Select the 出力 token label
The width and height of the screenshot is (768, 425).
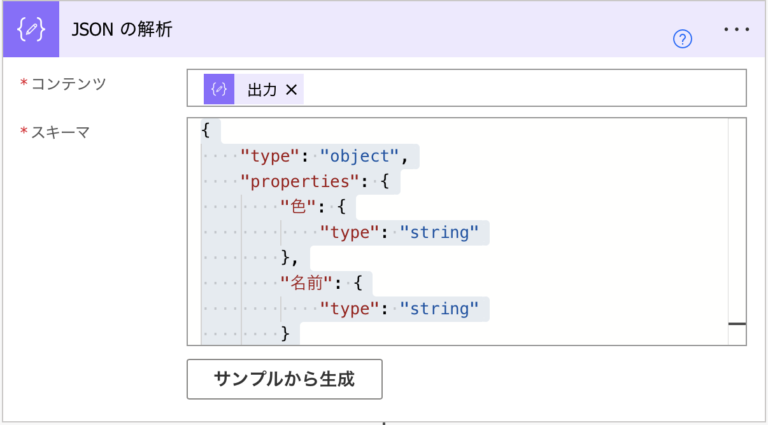click(x=262, y=90)
